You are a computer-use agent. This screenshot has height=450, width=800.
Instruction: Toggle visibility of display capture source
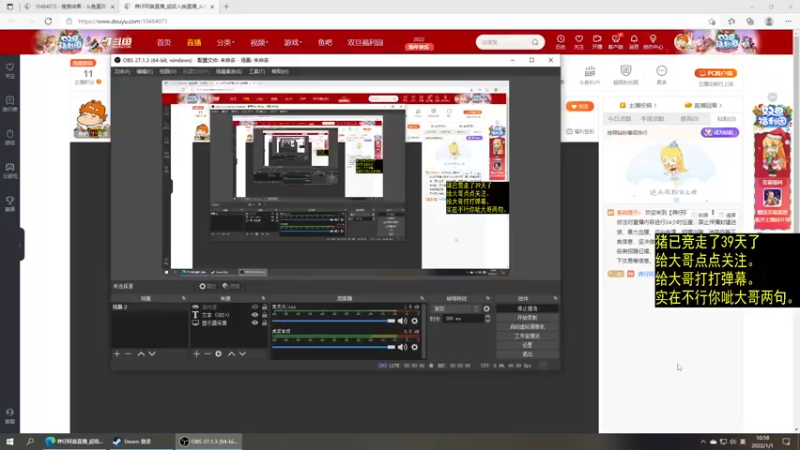255,323
